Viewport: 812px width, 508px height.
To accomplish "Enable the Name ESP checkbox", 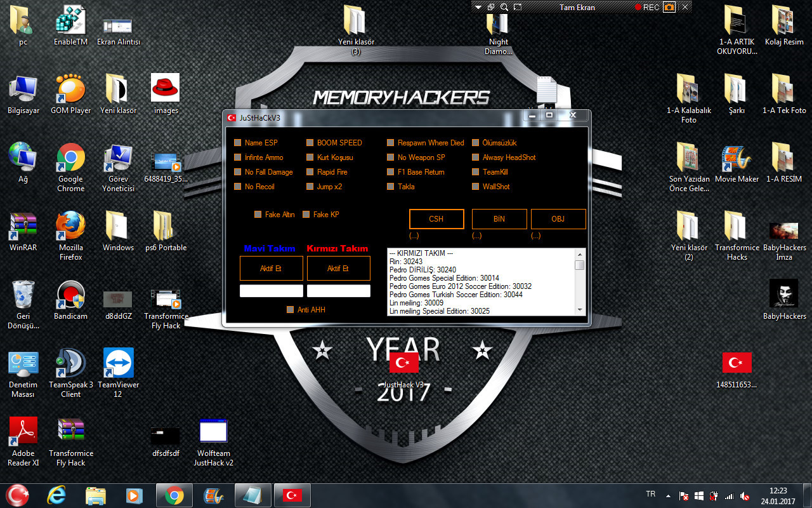I will tap(238, 143).
